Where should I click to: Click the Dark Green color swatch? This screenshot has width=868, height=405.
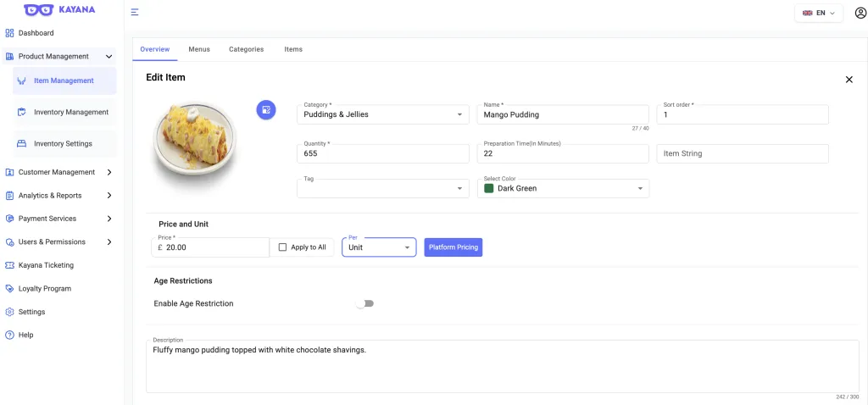489,189
